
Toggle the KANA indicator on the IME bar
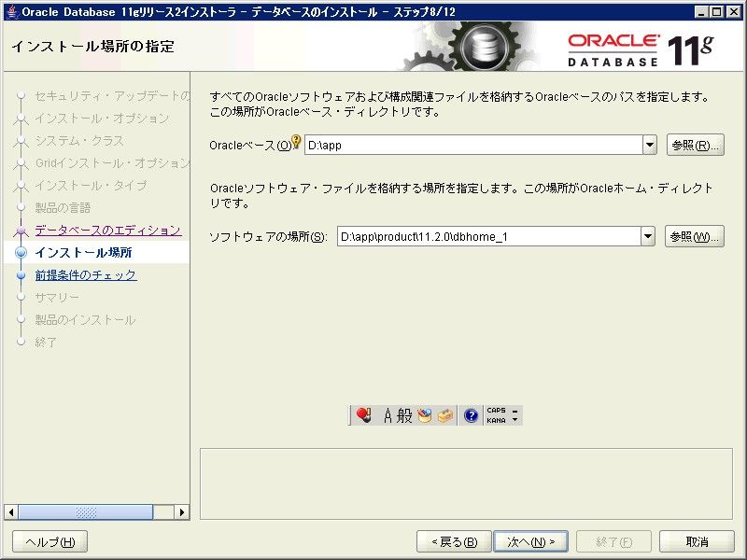tap(495, 421)
